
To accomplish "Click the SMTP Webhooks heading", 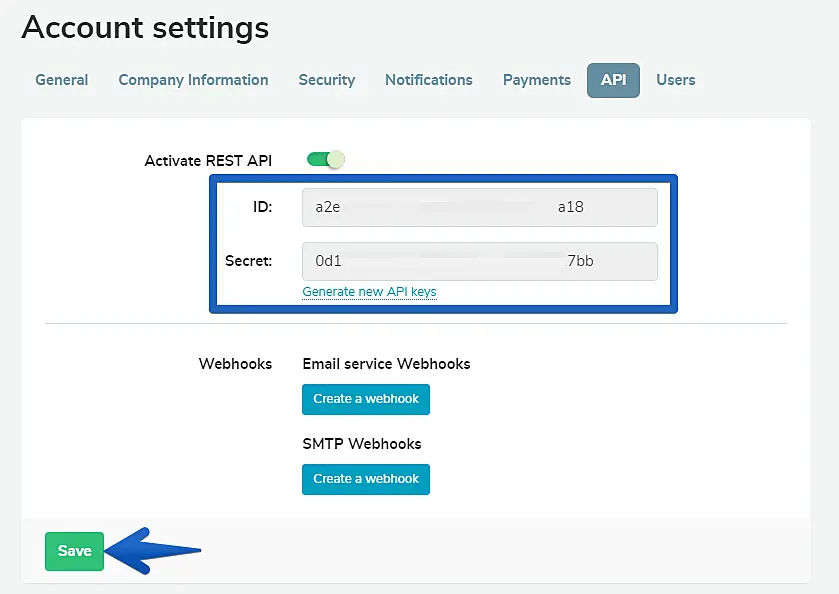I will (362, 444).
